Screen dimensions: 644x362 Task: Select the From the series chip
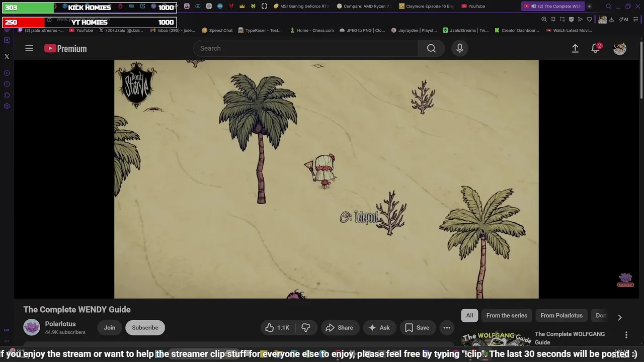coord(507,316)
